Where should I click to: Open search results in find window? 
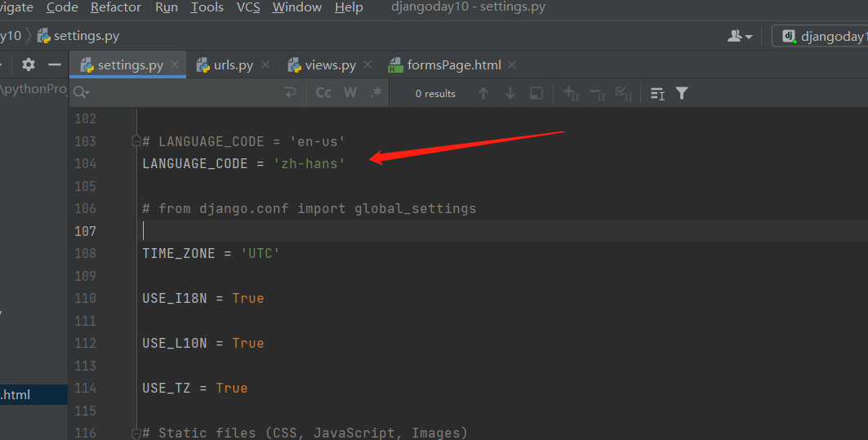point(657,94)
